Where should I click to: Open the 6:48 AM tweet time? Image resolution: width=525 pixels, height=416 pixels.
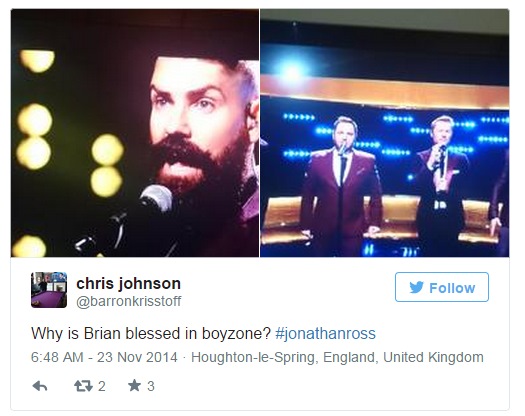point(57,357)
